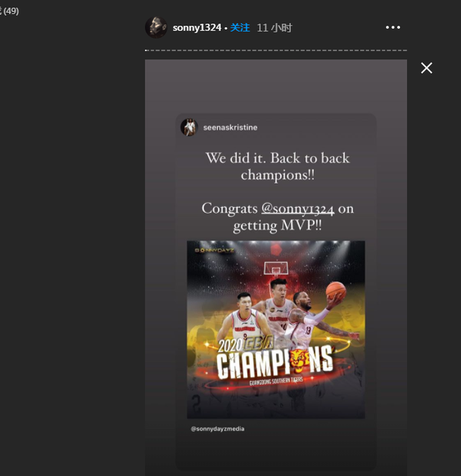Click the SONNYDAYZ watermark logo on the poster

tap(214, 250)
